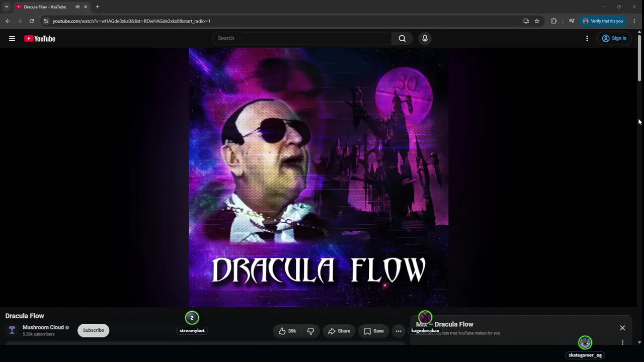Share the Dracula Flow video
Viewport: 644px width, 362px height.
339,331
